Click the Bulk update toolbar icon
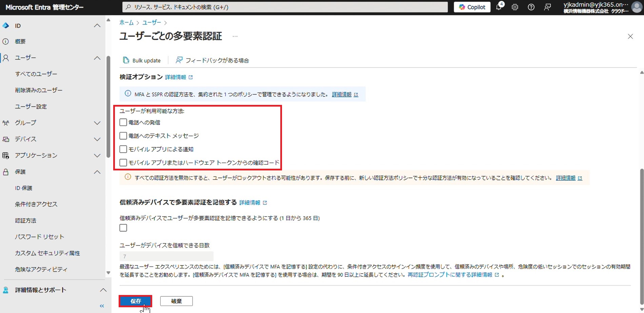 (x=126, y=60)
